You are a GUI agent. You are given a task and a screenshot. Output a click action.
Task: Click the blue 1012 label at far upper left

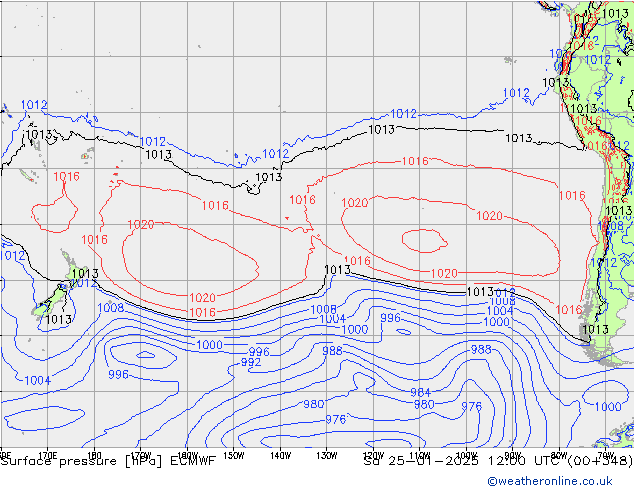(x=34, y=105)
